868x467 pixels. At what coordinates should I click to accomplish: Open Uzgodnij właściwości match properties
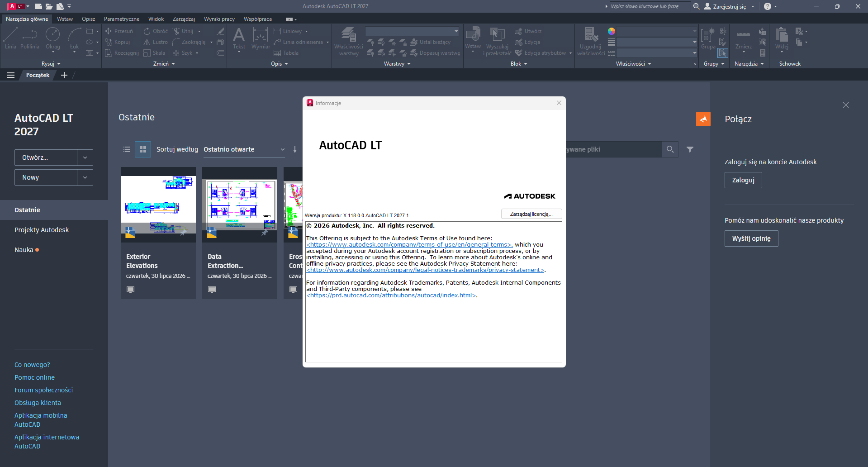click(591, 41)
